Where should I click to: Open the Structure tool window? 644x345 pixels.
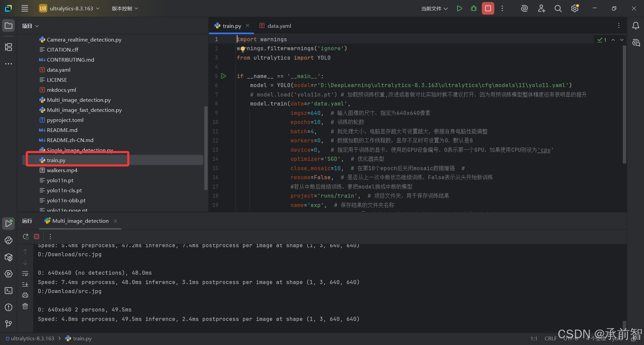tap(8, 47)
